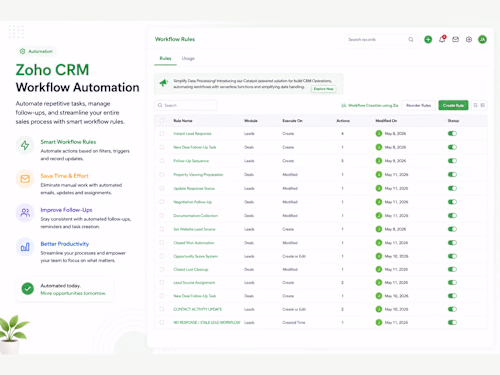Screen dimensions: 500x375
Task: Click the lightning bolt Smart Workflow icon
Action: tap(25, 145)
